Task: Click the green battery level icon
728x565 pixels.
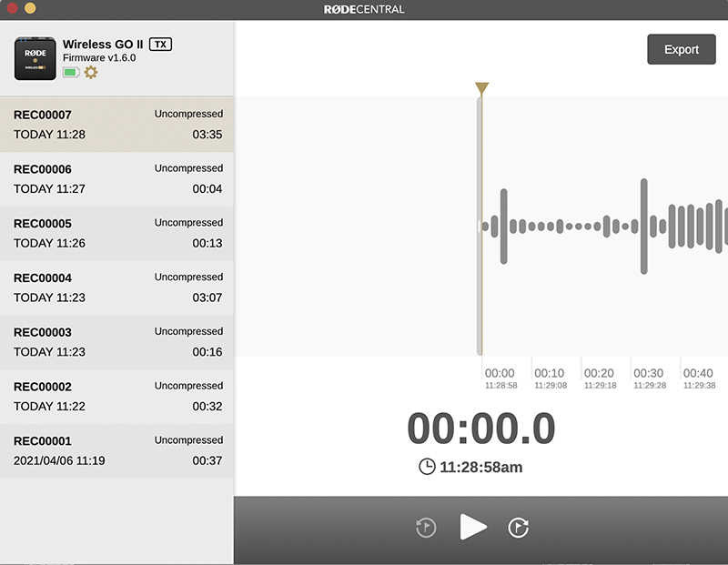Action: (71, 73)
